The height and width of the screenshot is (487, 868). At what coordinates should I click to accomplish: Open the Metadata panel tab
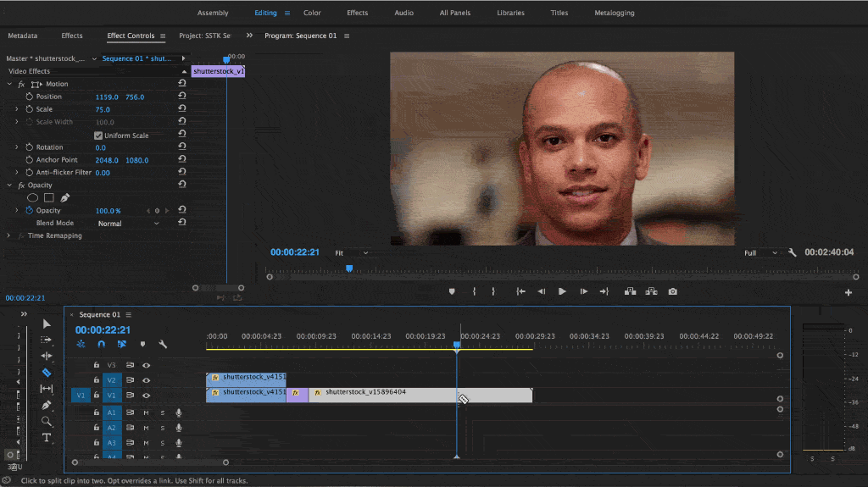(23, 36)
